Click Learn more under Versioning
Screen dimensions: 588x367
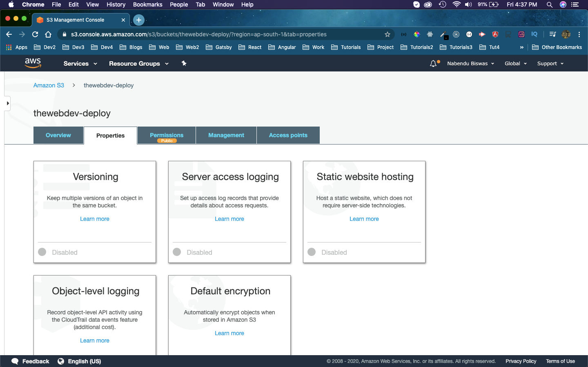[95, 219]
